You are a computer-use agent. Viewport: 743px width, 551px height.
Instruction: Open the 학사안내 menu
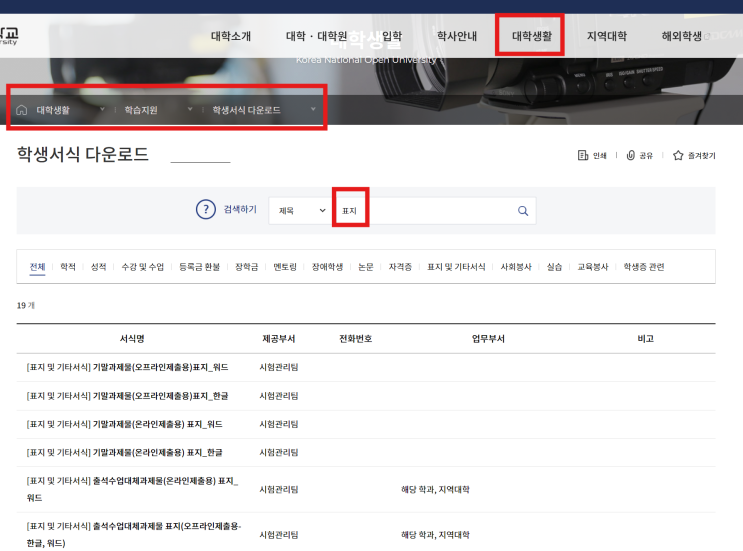click(457, 36)
